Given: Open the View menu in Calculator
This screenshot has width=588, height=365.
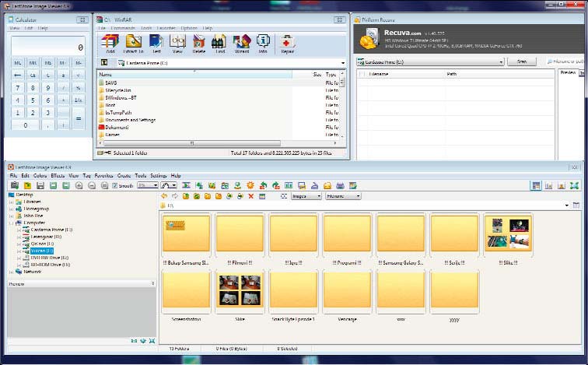Looking at the screenshot, I should [x=14, y=28].
